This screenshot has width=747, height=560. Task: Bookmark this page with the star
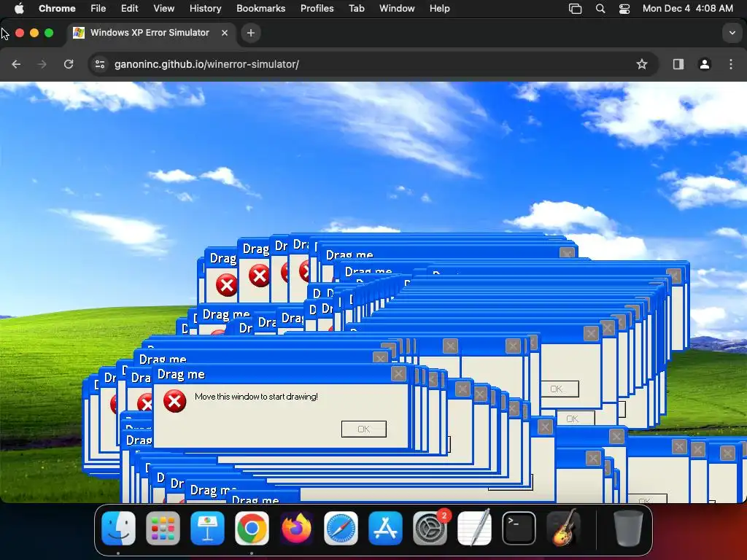pyautogui.click(x=642, y=64)
